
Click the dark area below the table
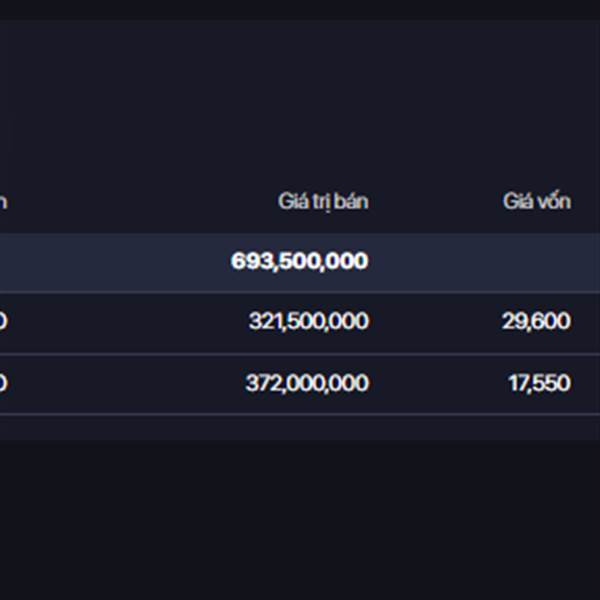click(300, 520)
